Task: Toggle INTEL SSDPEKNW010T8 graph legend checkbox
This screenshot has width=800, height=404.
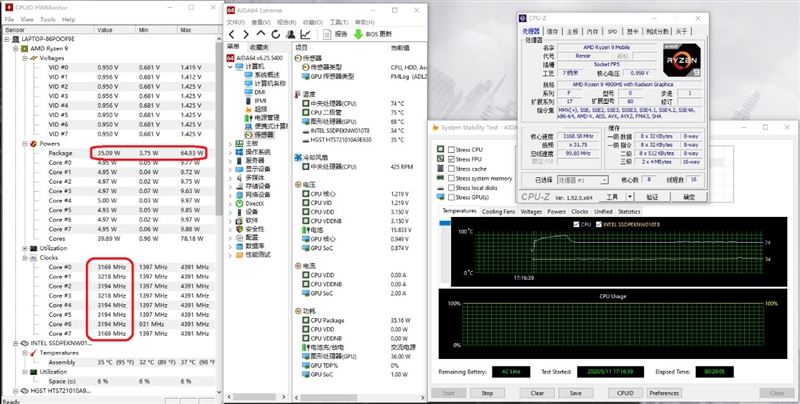Action: click(x=598, y=224)
